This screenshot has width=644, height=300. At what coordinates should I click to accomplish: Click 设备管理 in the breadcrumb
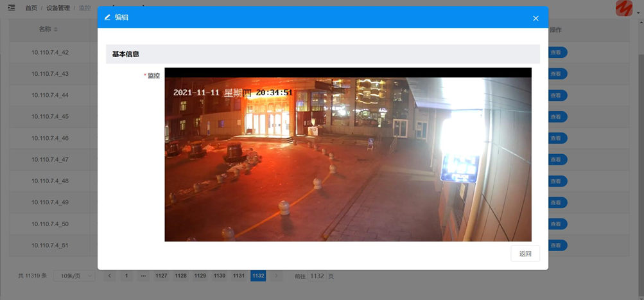(x=57, y=8)
